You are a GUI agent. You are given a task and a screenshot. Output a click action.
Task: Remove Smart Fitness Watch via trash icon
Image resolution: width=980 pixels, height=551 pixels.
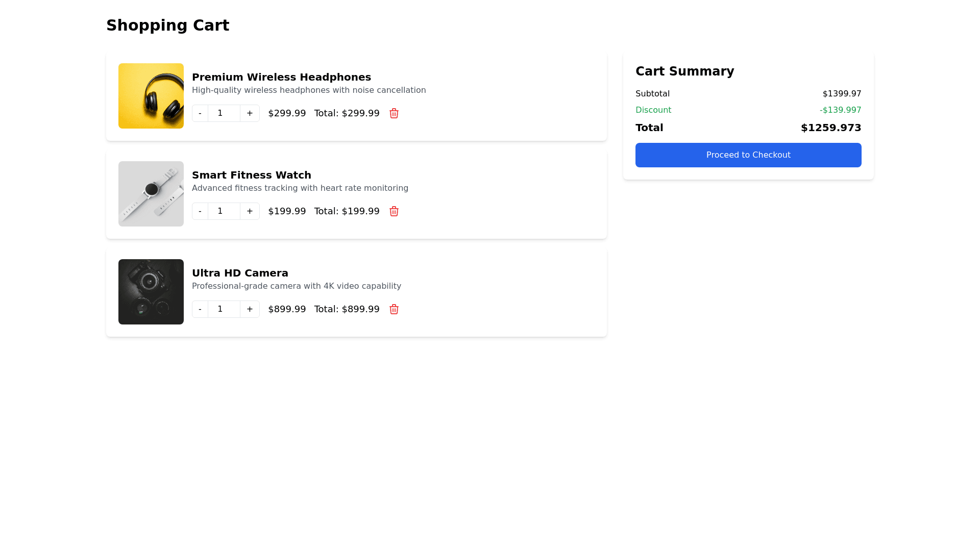(394, 211)
